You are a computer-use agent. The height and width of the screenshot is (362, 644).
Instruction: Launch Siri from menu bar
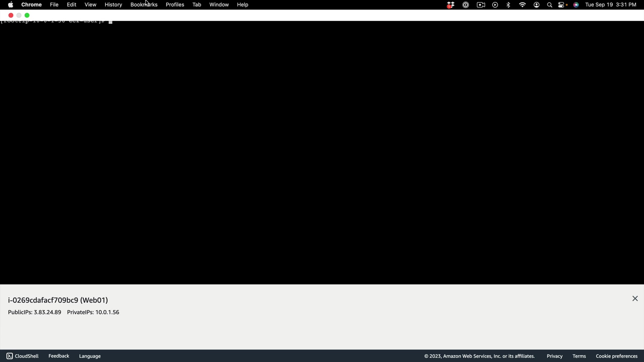(x=576, y=5)
